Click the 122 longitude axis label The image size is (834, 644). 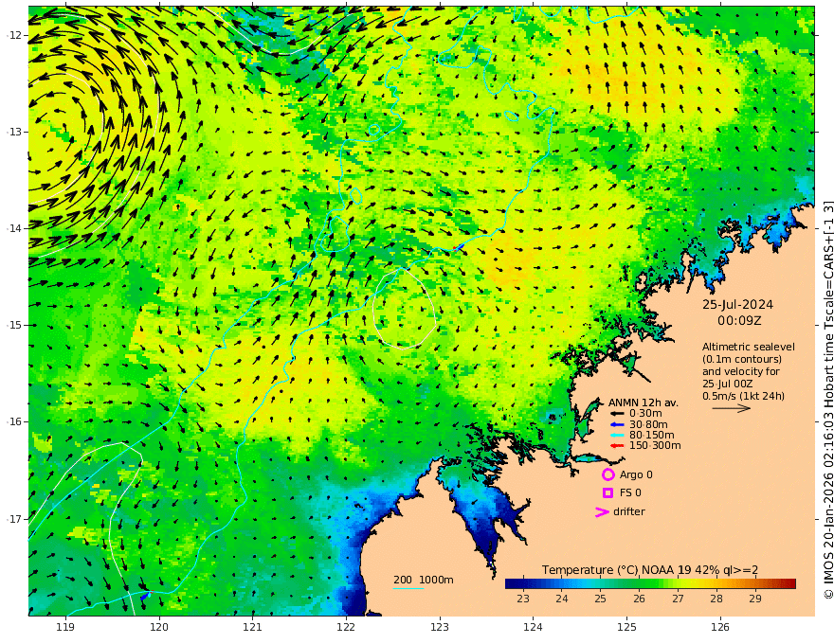coord(346,628)
